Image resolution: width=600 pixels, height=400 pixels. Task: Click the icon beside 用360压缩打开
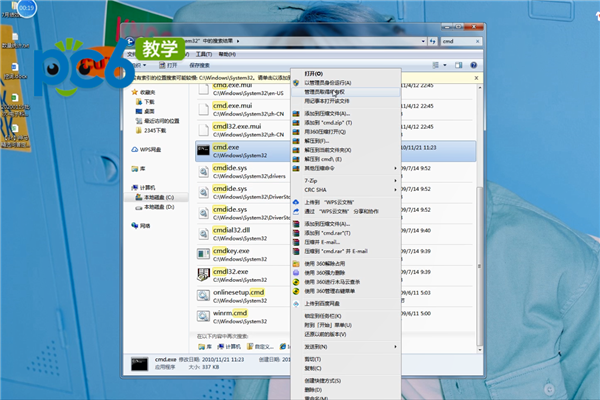tap(296, 132)
